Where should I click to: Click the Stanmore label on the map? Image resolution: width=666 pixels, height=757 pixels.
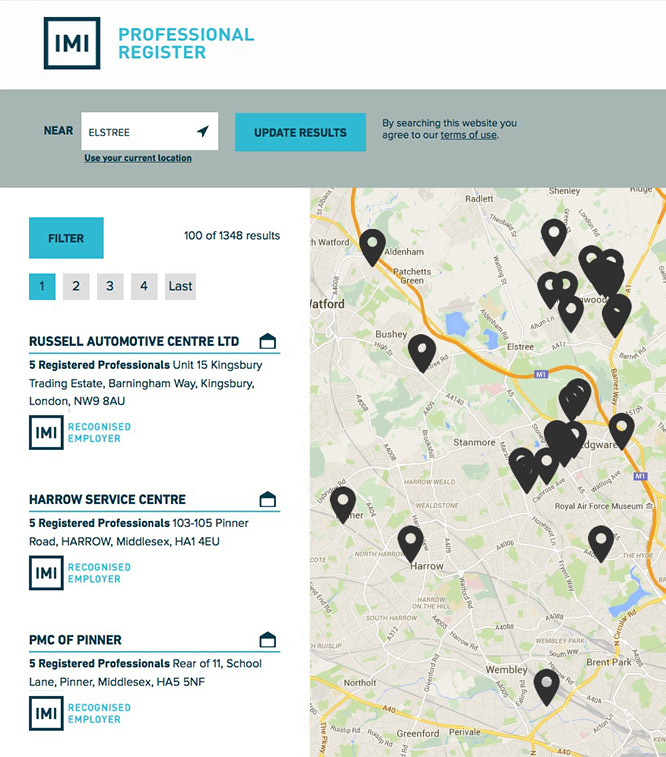pos(474,442)
